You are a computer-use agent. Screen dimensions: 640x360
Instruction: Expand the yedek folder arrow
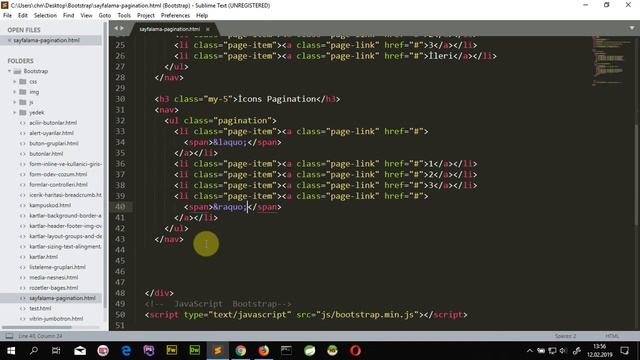coord(15,112)
